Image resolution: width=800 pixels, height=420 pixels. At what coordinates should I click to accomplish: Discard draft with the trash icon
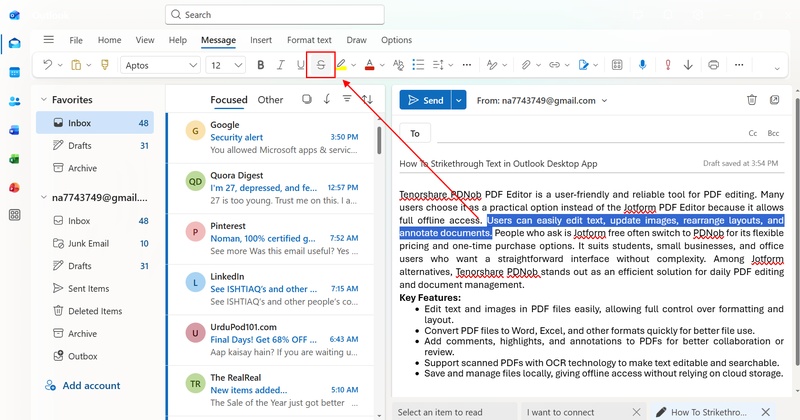point(751,100)
